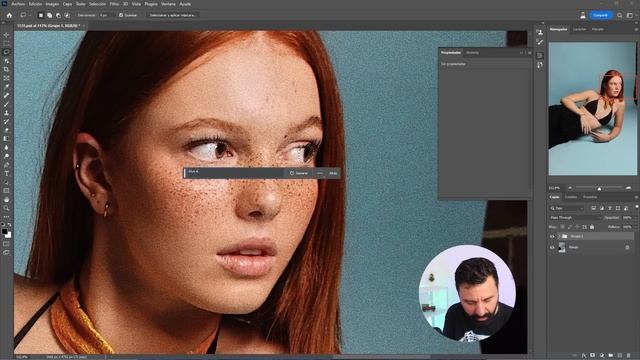Screen dimensions: 640x360
Task: Select the Gradient tool
Action: 6,139
